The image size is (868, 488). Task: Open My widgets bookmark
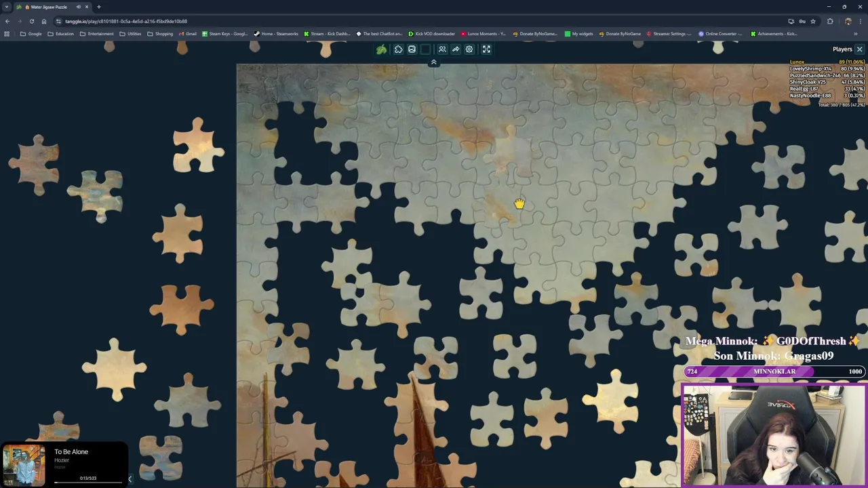(579, 34)
